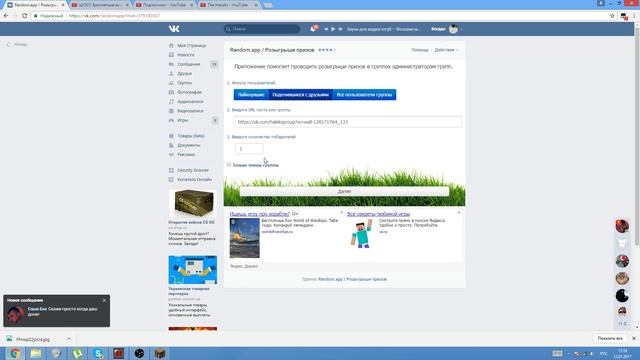
Task: Open the notifications bell in VK header
Action: pos(313,29)
